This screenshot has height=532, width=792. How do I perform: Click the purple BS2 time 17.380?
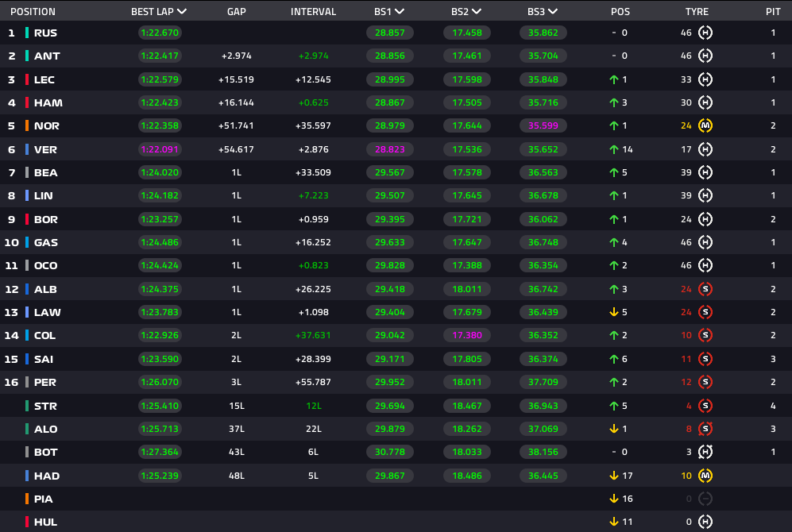466,336
